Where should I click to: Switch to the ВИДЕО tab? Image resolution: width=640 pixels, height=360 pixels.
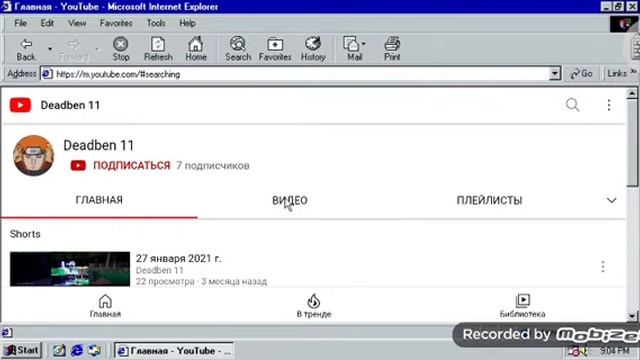[x=290, y=200]
